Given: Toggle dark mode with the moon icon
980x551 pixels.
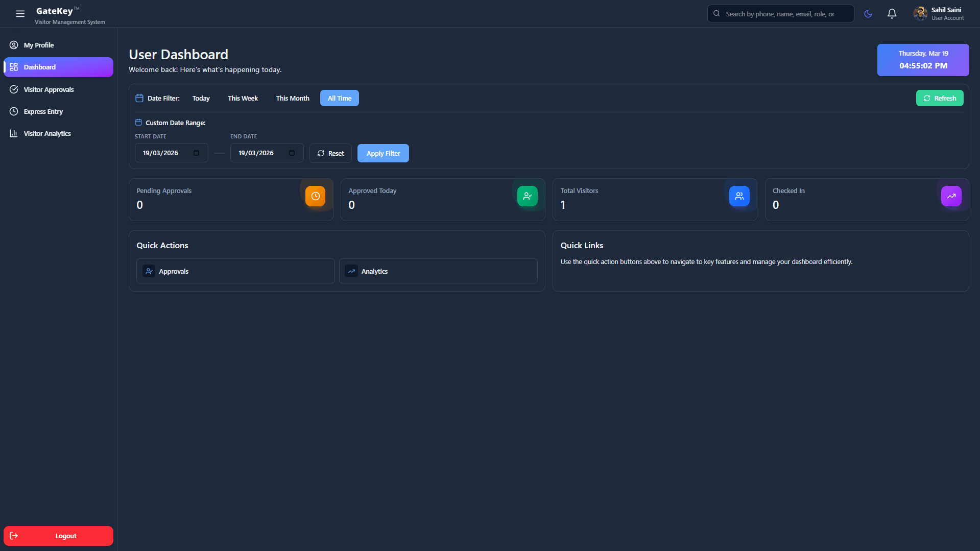Looking at the screenshot, I should tap(868, 13).
